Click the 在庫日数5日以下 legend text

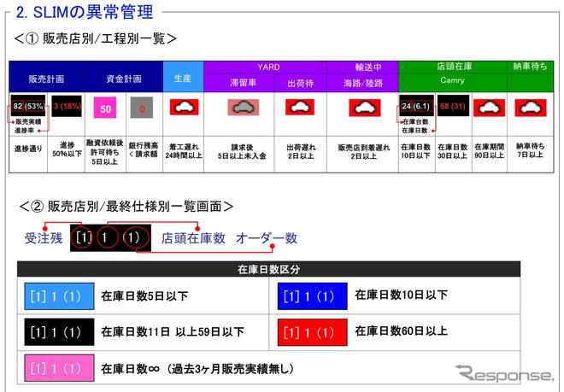pyautogui.click(x=144, y=296)
